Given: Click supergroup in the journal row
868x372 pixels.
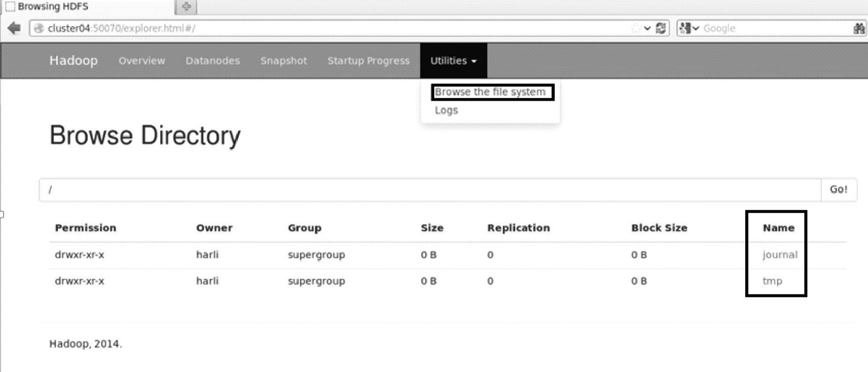Looking at the screenshot, I should [x=316, y=255].
